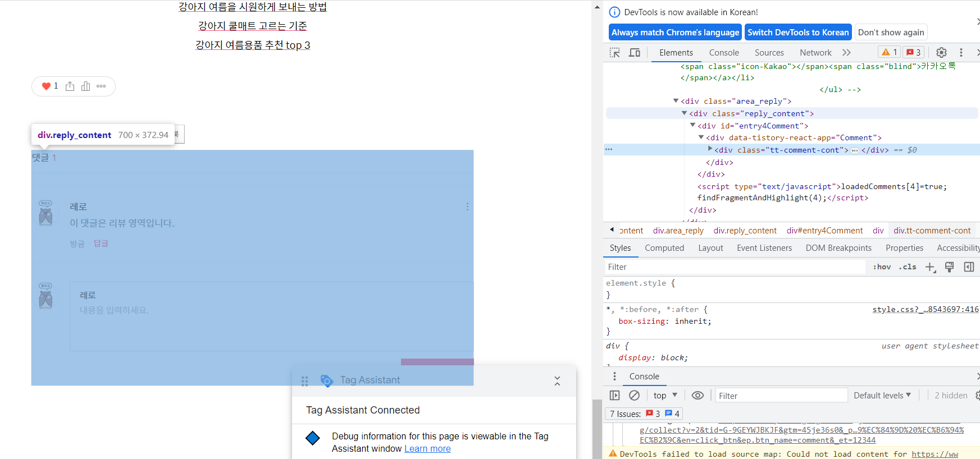Click the console Filter input field

[x=781, y=396]
